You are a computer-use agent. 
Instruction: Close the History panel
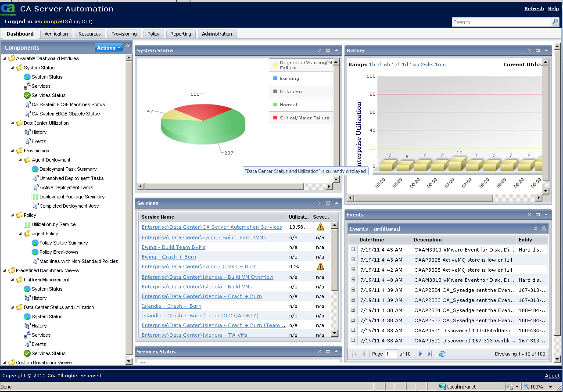[530, 50]
